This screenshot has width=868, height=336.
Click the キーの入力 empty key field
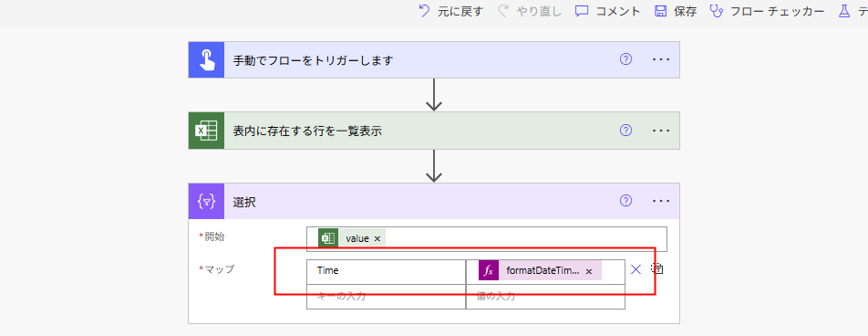click(x=386, y=297)
